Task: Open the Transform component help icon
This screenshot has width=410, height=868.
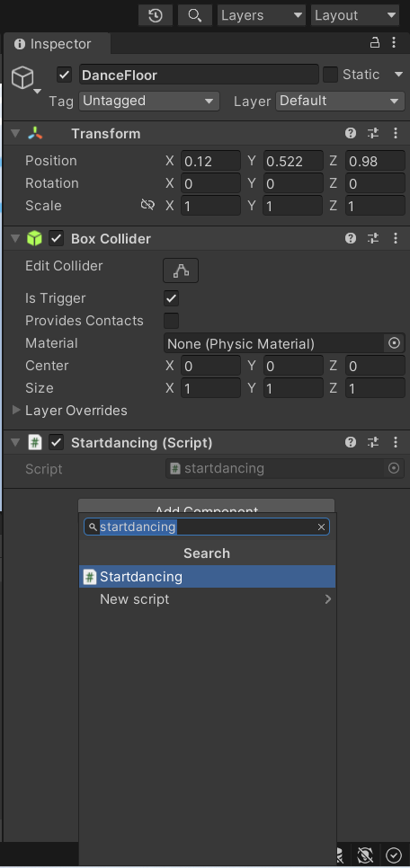Action: tap(350, 133)
